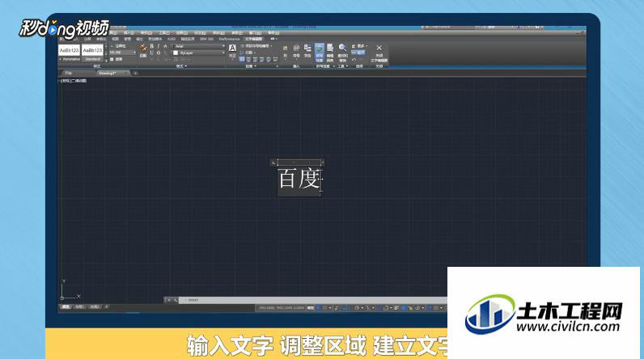644x359 pixels.
Task: Click the Field insert icon
Action: (x=307, y=48)
